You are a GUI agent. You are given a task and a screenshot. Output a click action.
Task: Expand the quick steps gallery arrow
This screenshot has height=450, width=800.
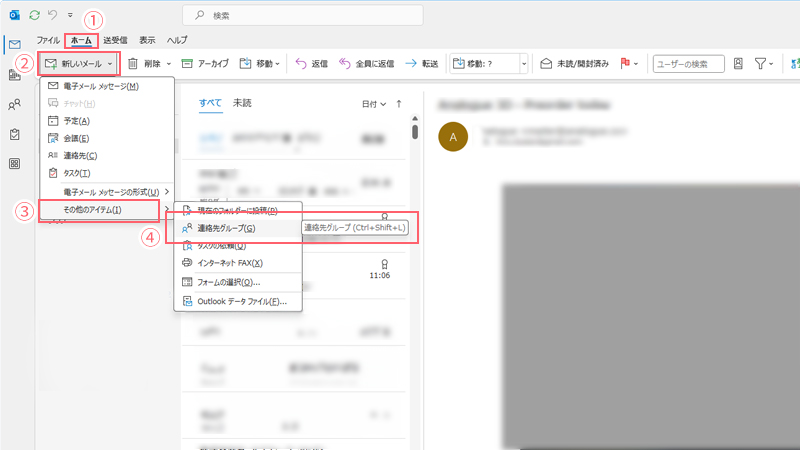[524, 64]
